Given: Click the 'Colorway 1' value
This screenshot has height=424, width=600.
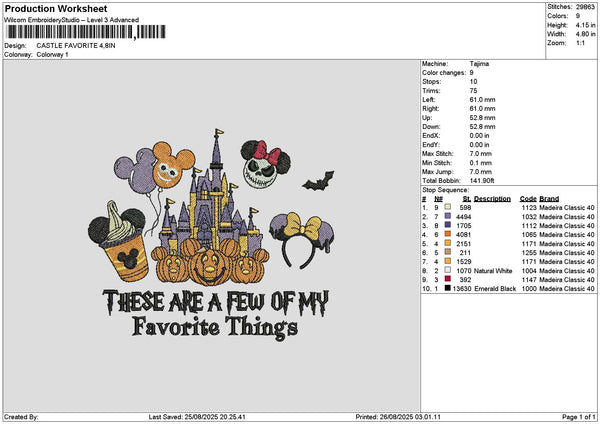Looking at the screenshot, I should coord(52,55).
